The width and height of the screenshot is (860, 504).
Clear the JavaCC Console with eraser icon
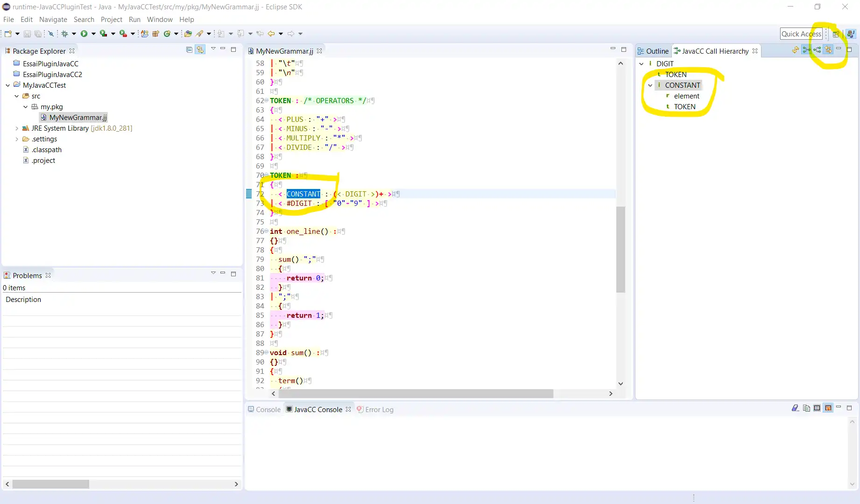tap(795, 408)
